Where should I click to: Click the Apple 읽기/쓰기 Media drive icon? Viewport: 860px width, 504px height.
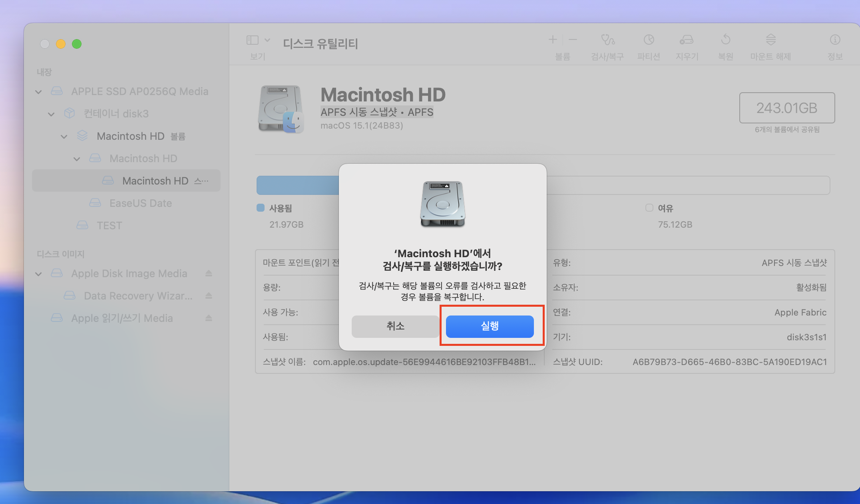[x=57, y=318]
